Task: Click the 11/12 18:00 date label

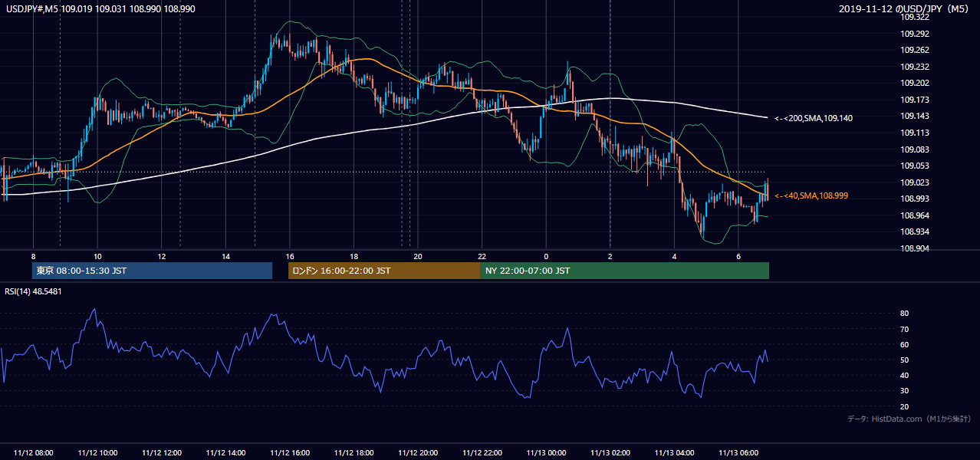Action: coord(354,453)
